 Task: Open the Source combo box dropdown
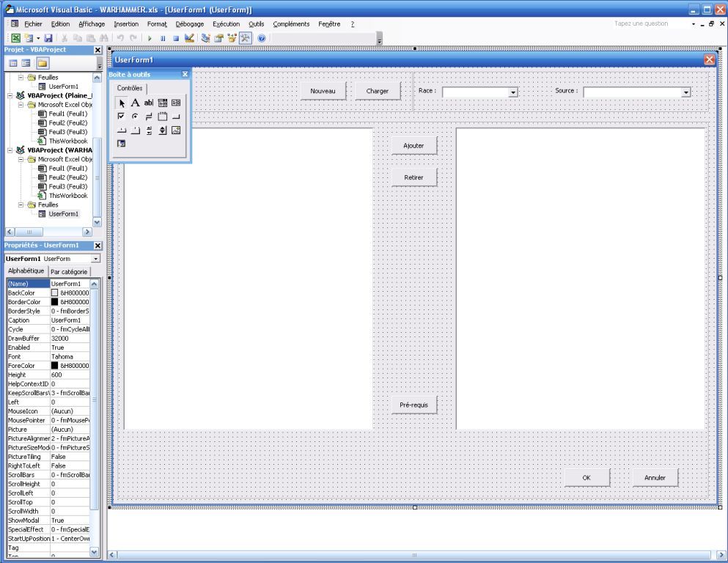(x=686, y=92)
